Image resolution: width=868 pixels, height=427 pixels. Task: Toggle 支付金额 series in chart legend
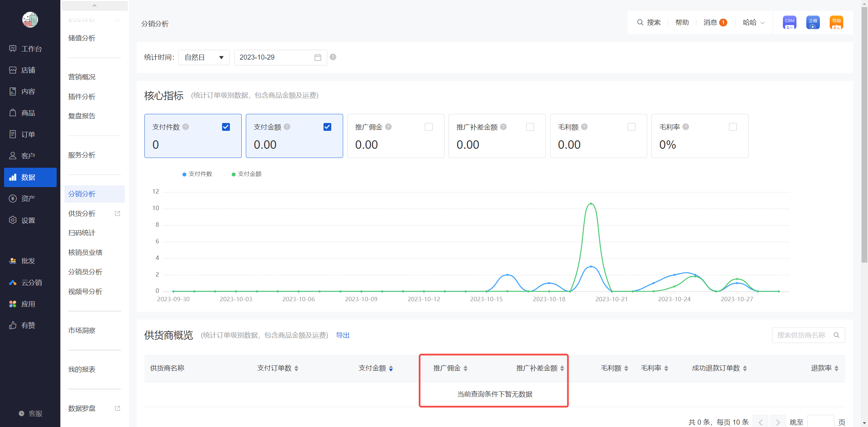click(246, 174)
